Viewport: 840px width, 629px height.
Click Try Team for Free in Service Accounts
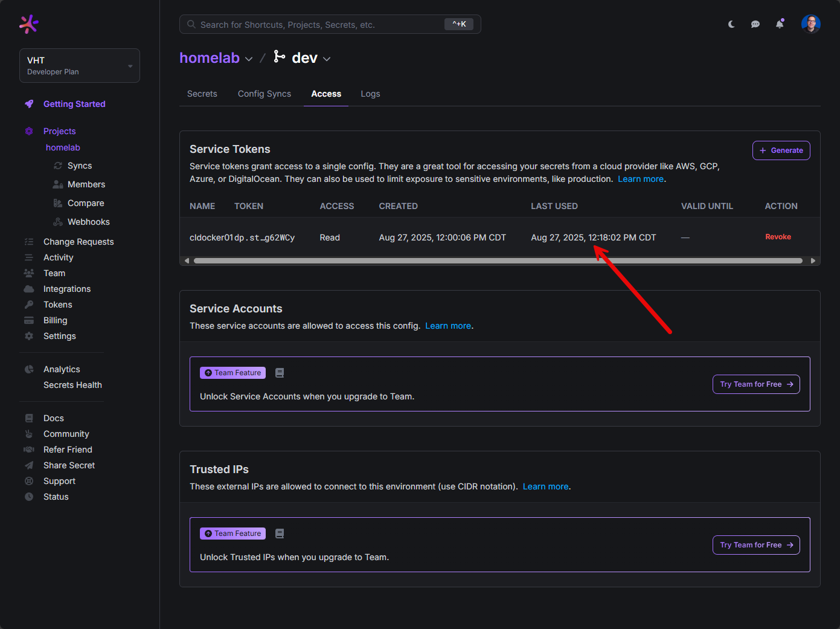(756, 384)
